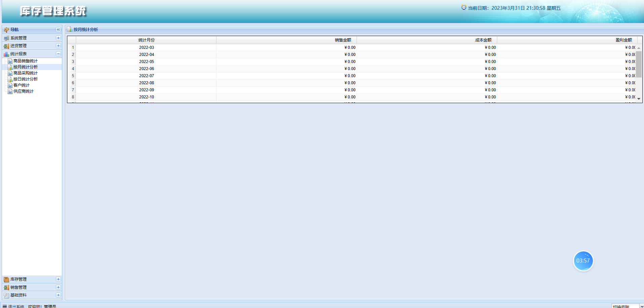This screenshot has width=644, height=308.
Task: Click the 导航 signpost icon
Action: click(x=6, y=30)
